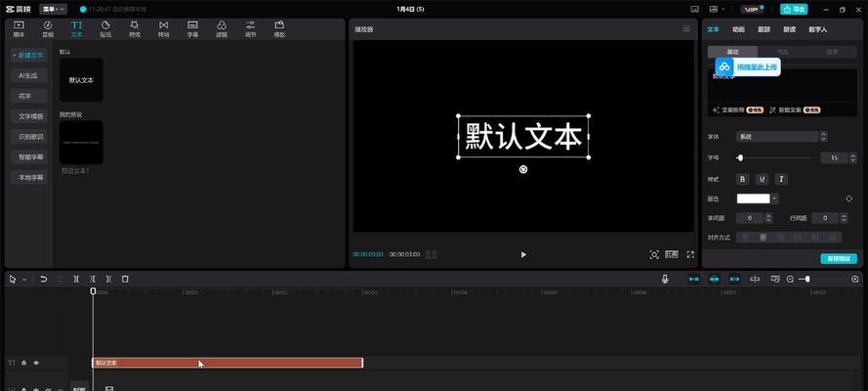Screen dimensions: 868x391
Task: Open the Captions (字幕) panel icon
Action: coord(192,28)
